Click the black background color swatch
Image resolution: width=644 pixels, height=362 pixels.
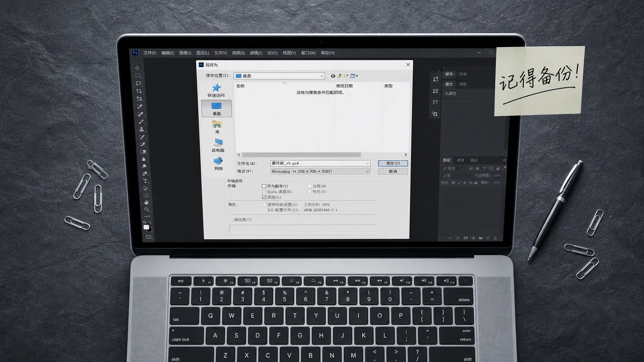pos(150,230)
